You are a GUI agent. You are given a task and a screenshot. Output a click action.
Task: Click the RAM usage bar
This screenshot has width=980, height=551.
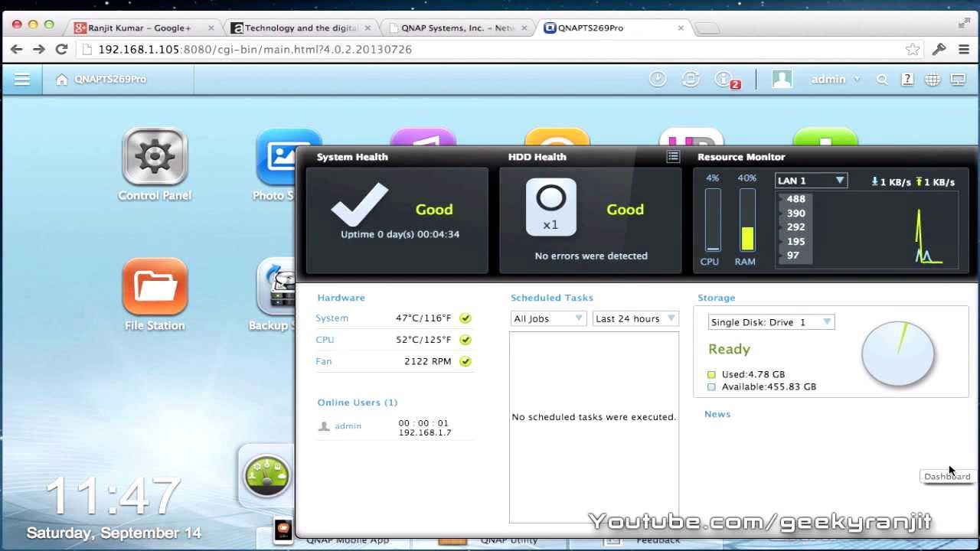747,220
